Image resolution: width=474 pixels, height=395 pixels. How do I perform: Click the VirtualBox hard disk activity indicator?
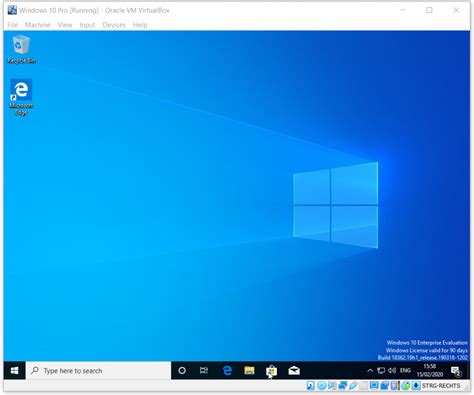coord(311,386)
